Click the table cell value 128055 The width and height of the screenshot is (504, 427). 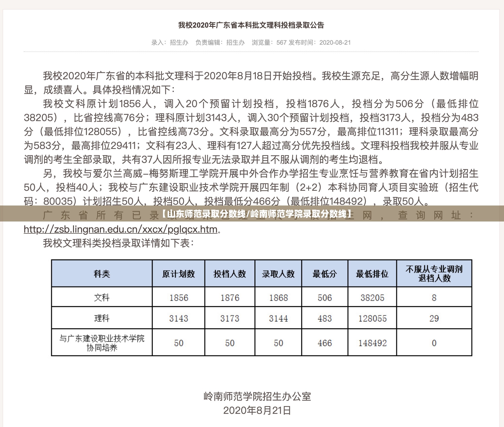coord(372,318)
